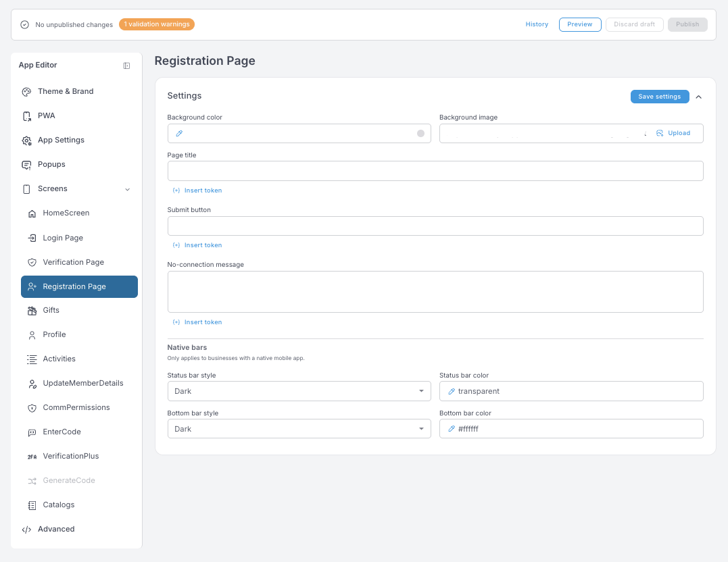Click the HomeScreen house icon
Viewport: 728px width, 562px height.
[x=32, y=213]
